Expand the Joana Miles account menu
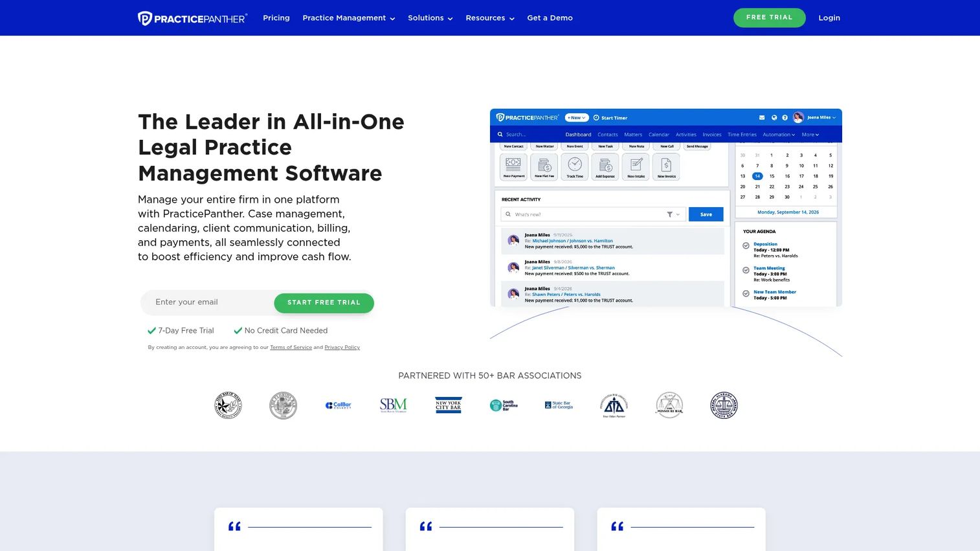Viewport: 980px width, 551px height. click(815, 118)
